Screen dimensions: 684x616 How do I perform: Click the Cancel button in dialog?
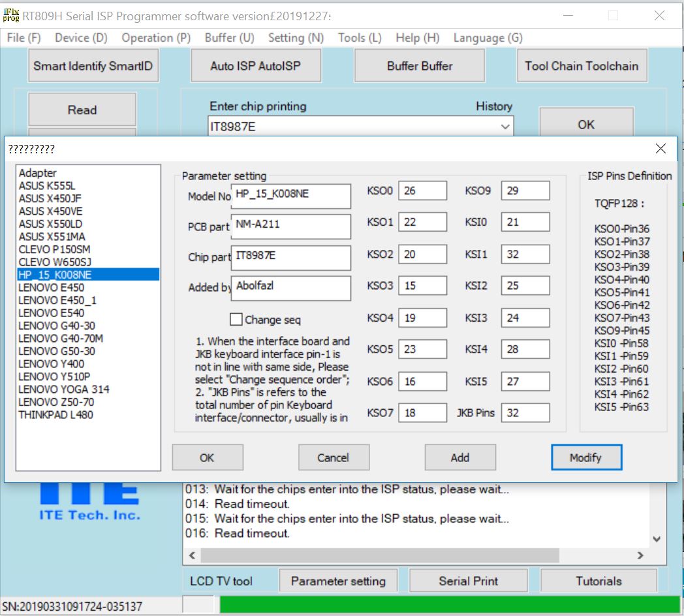334,457
